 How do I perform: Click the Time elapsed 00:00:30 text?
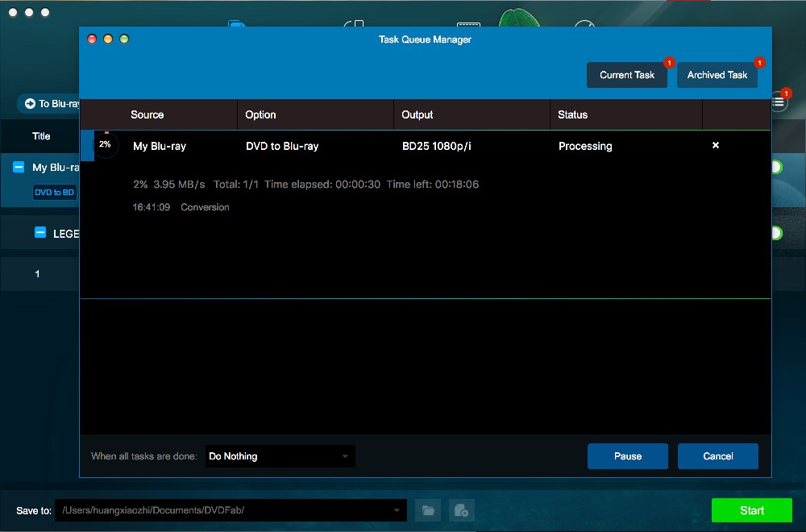click(x=322, y=184)
